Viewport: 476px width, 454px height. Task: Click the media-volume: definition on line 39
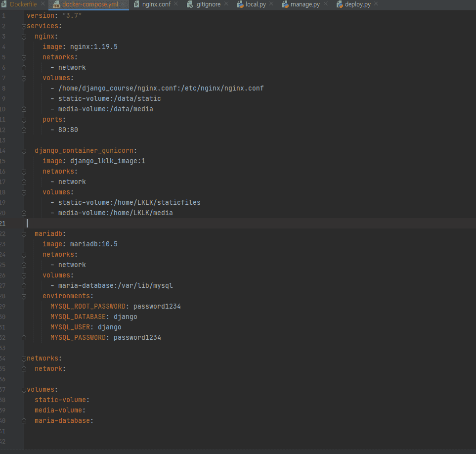coord(60,410)
